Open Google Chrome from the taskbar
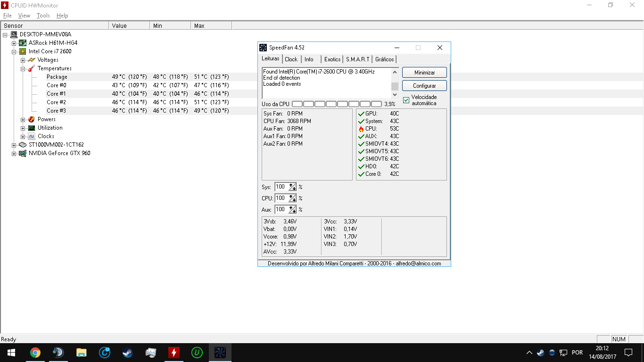Screen dimensions: 644x362 click(x=35, y=353)
